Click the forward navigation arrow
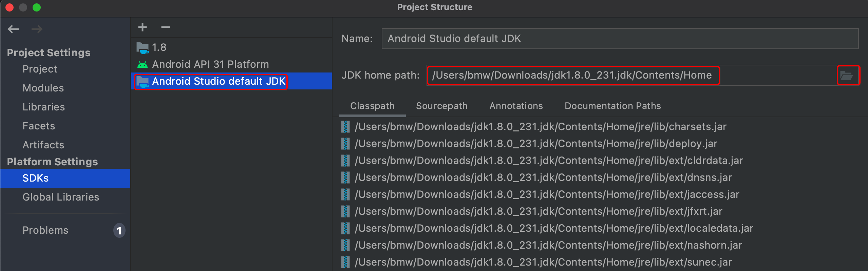 [37, 29]
